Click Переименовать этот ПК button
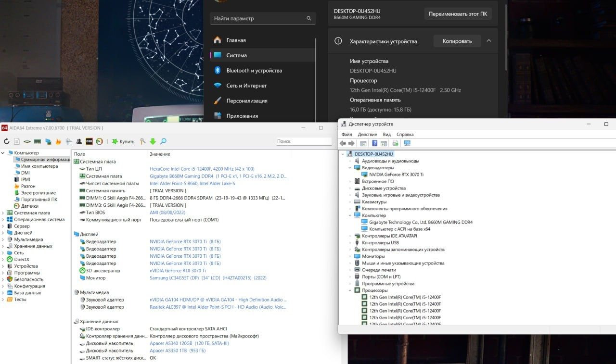This screenshot has height=364, width=616. [x=459, y=14]
